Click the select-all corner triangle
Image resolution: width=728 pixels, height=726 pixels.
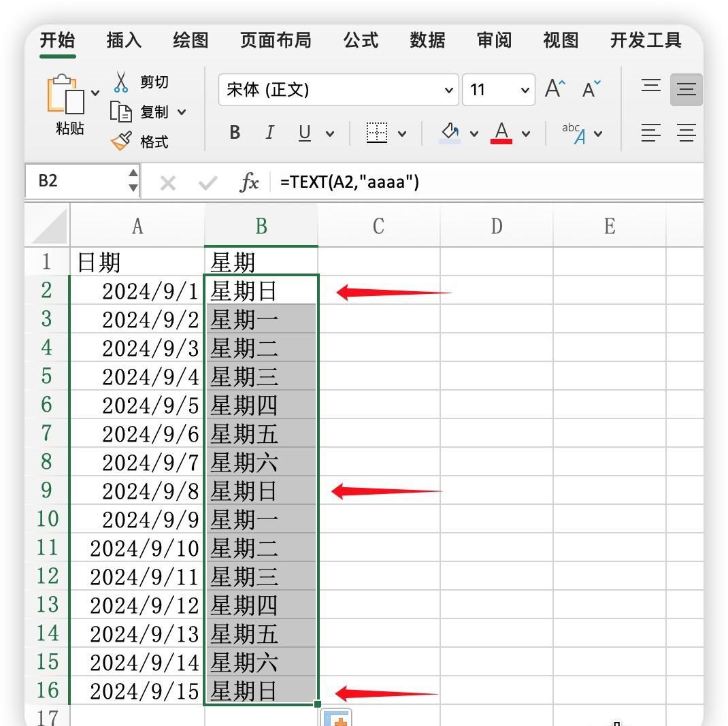(48, 226)
